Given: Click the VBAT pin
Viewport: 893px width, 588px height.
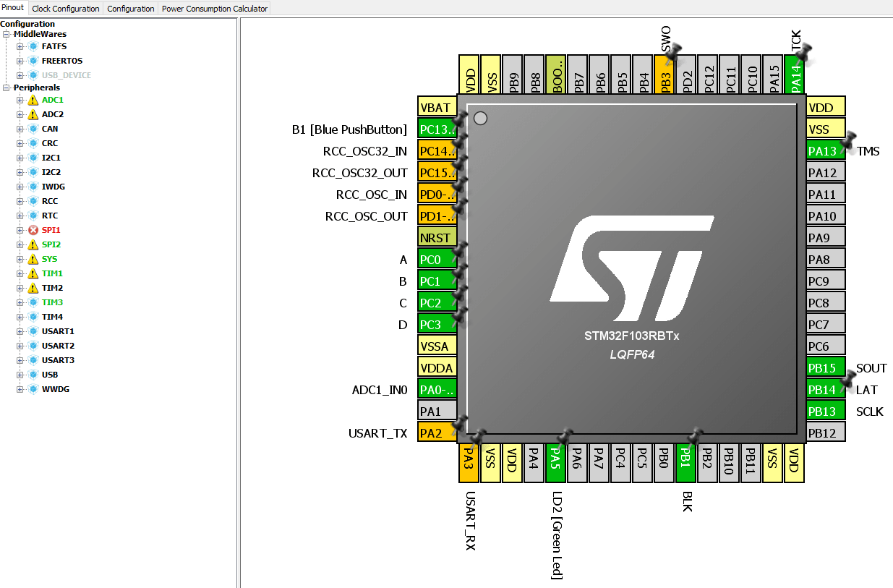Looking at the screenshot, I should [437, 108].
